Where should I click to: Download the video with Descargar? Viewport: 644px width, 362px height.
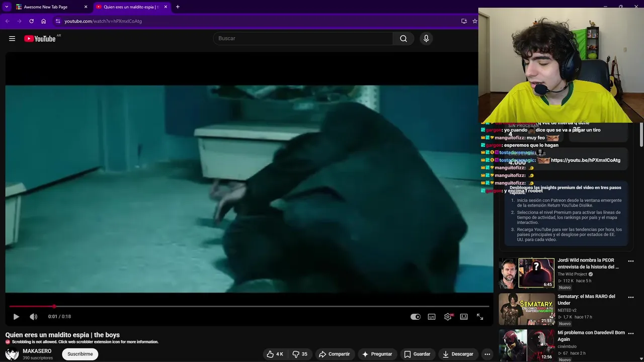(458, 354)
